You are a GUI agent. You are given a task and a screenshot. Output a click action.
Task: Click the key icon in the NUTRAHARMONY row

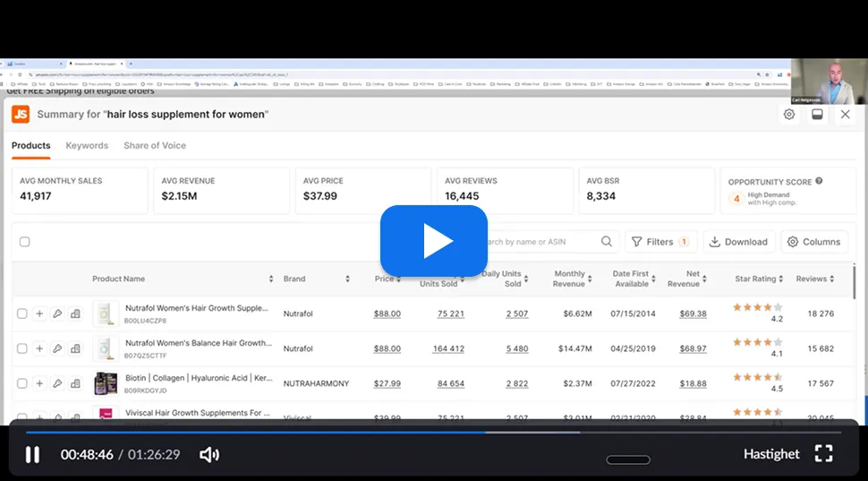point(57,383)
